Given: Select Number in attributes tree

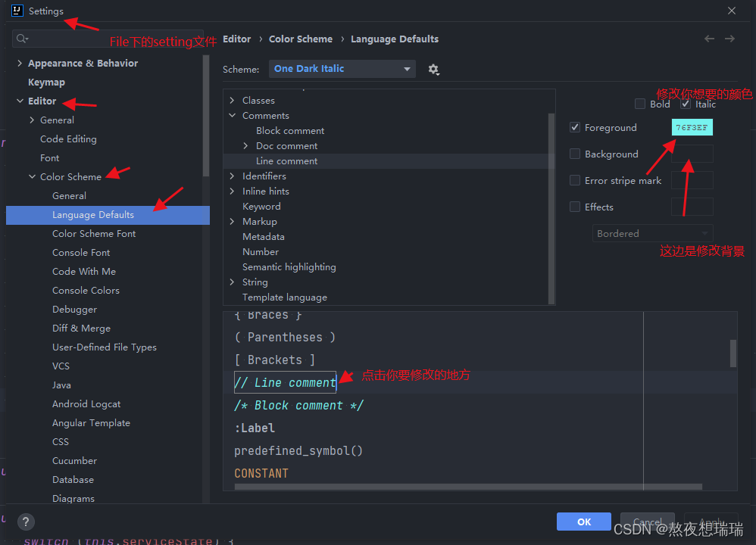Looking at the screenshot, I should tap(261, 251).
